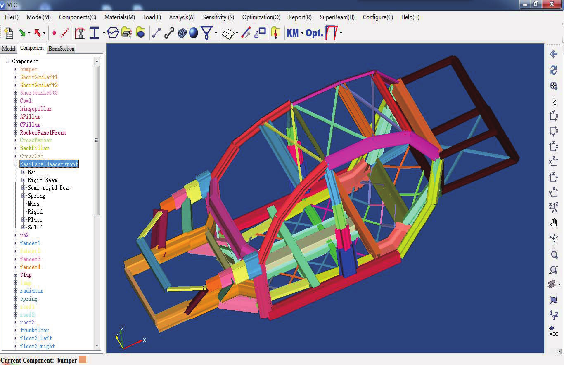
Task: Click the globe zoom icon in right toolbar
Action: click(554, 86)
